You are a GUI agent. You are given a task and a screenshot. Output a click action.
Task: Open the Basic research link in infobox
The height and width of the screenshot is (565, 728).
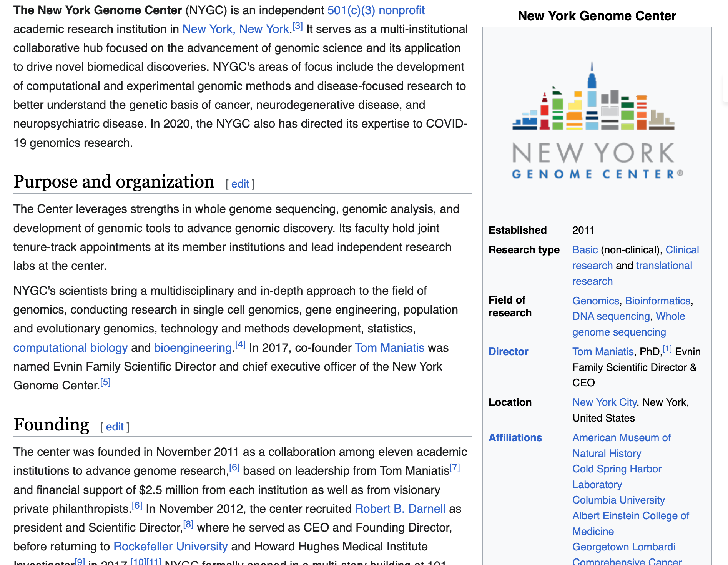(x=585, y=250)
